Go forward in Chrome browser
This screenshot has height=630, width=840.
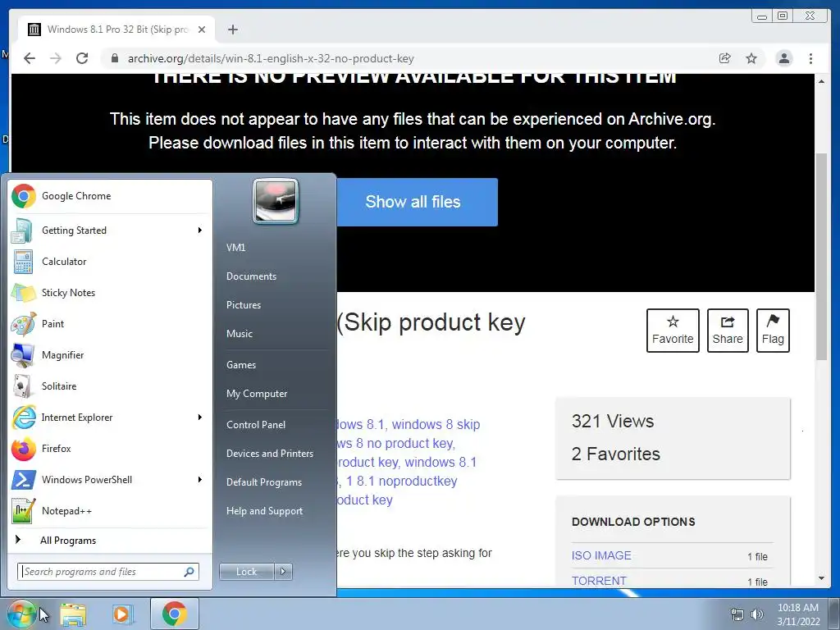56,58
